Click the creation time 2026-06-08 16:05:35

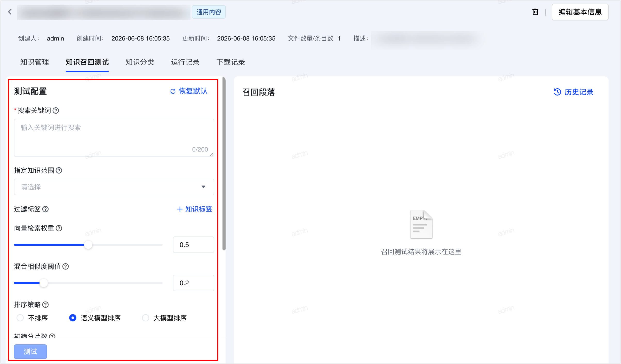coord(140,38)
